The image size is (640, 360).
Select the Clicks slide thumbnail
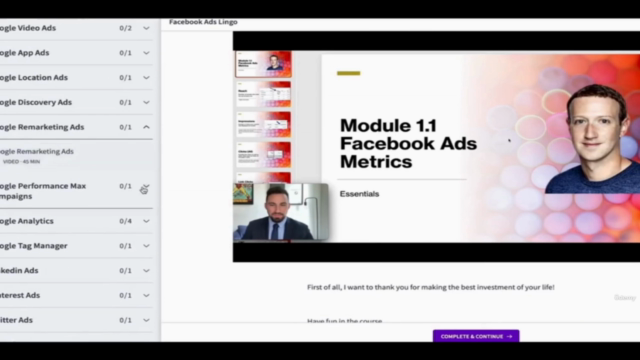coord(263,155)
